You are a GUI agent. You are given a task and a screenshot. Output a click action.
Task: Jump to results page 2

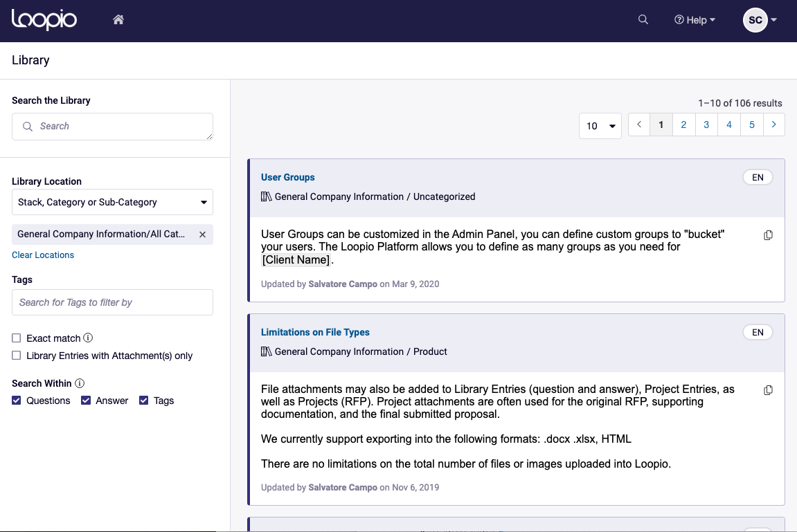click(683, 125)
